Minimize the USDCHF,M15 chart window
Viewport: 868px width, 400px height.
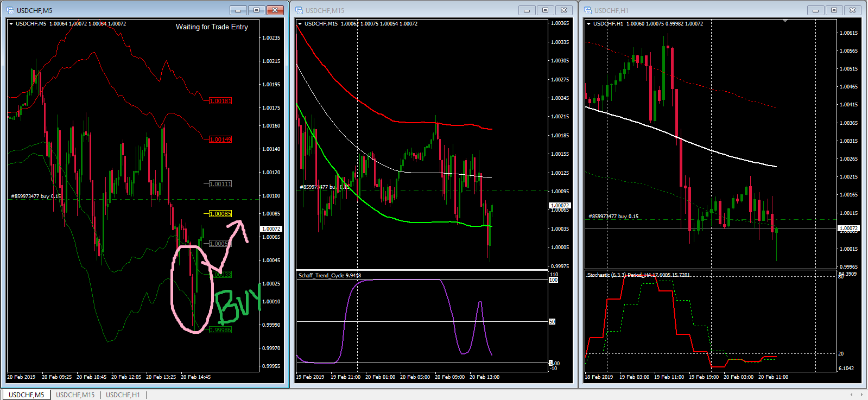[527, 10]
